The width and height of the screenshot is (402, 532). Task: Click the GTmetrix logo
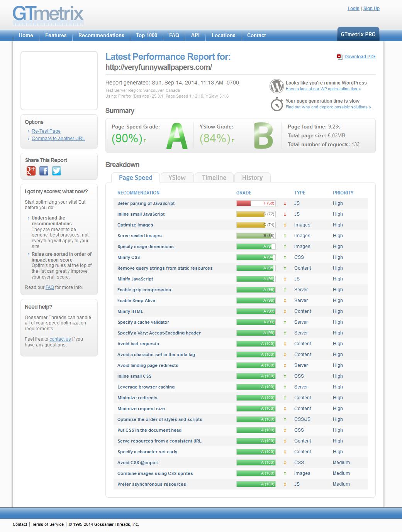(x=48, y=15)
